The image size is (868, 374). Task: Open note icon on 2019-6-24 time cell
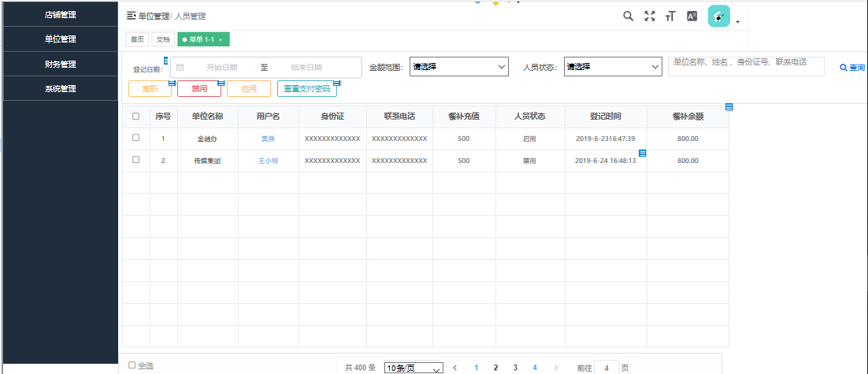point(643,153)
